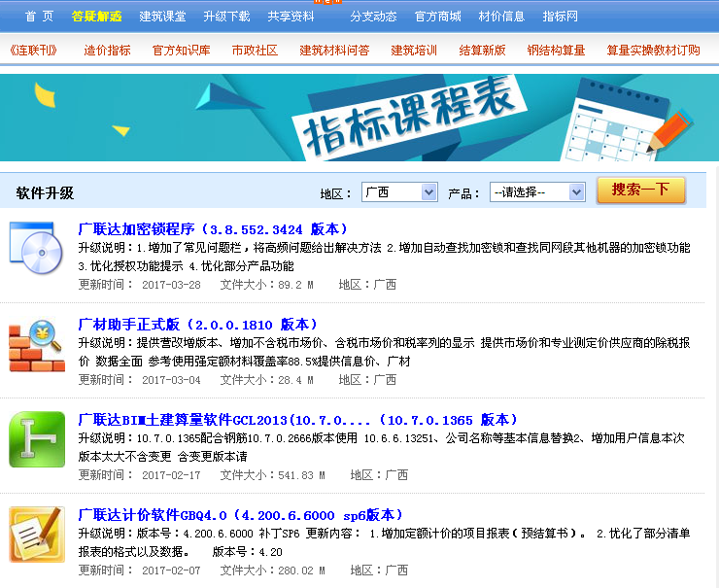Viewport: 719px width, 588px height.
Task: Click the GBQ4.0 upgrade description text
Action: click(384, 542)
